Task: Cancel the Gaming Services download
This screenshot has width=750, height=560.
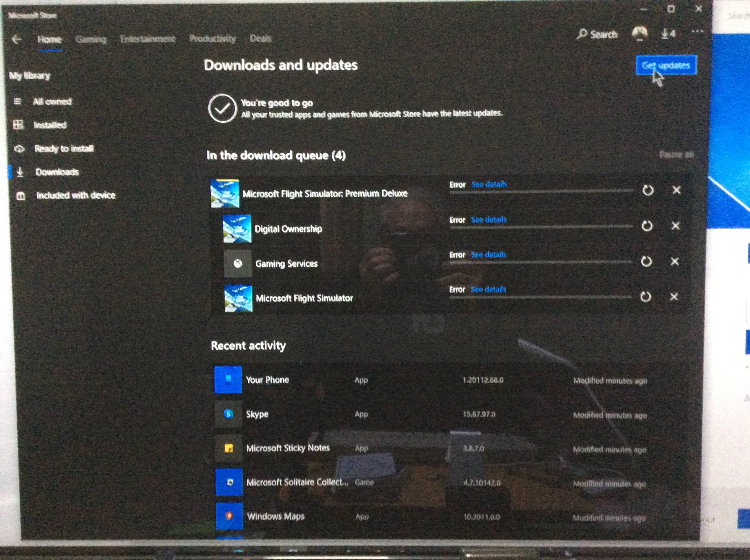Action: tap(675, 261)
